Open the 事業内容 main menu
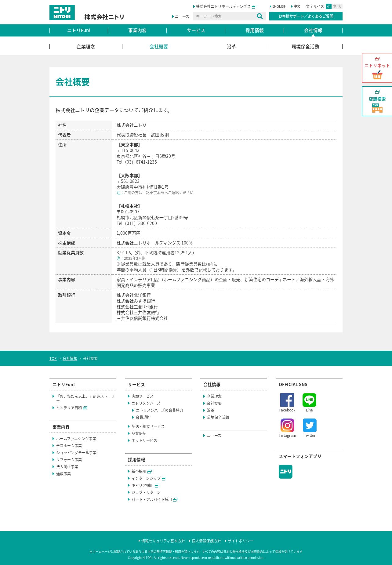392x565 pixels. [x=137, y=30]
